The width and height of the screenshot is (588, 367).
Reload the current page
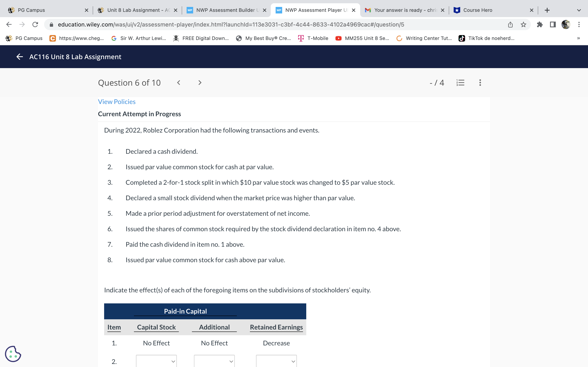point(35,24)
